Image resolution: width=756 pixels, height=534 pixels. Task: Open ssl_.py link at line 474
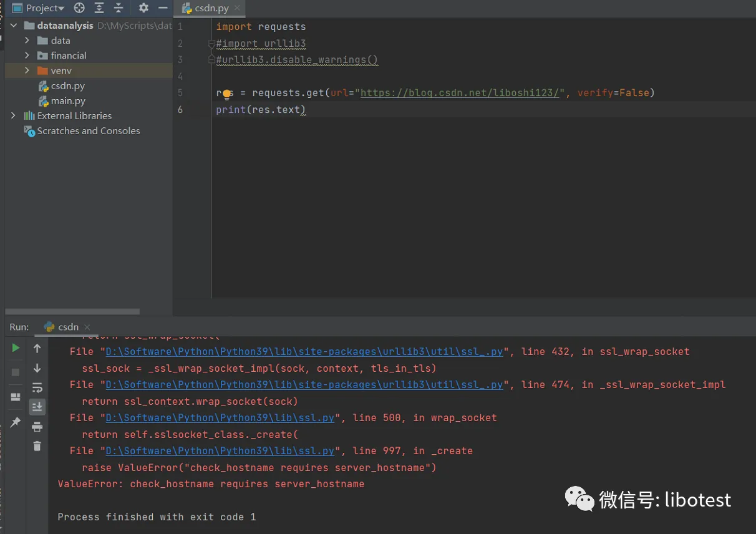[304, 385]
